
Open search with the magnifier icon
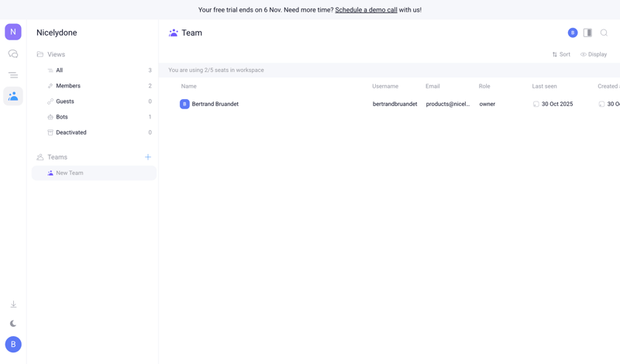604,33
